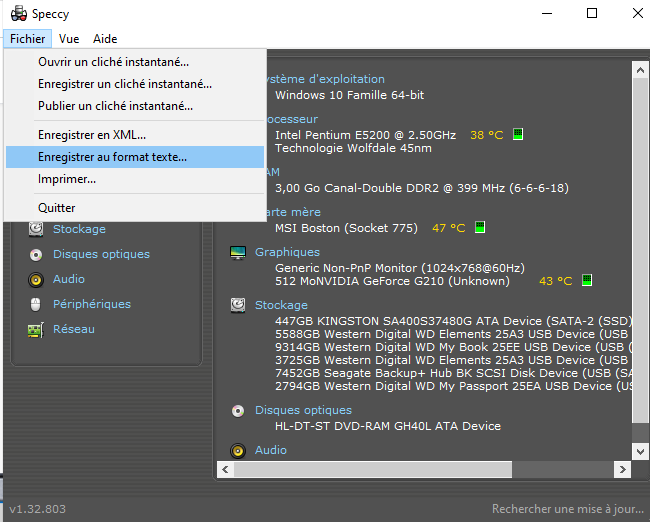Click Disques optiques heading in summary
This screenshot has height=522, width=650.
click(x=303, y=410)
